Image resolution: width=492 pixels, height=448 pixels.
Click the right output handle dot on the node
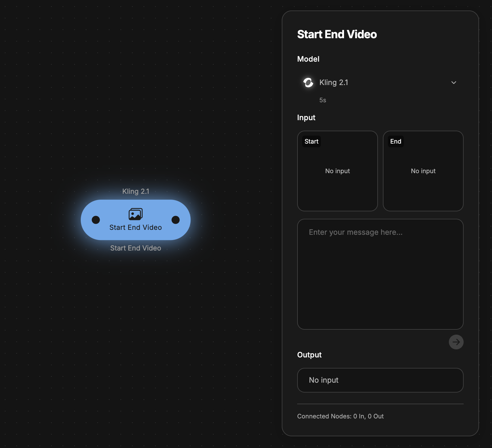click(175, 220)
